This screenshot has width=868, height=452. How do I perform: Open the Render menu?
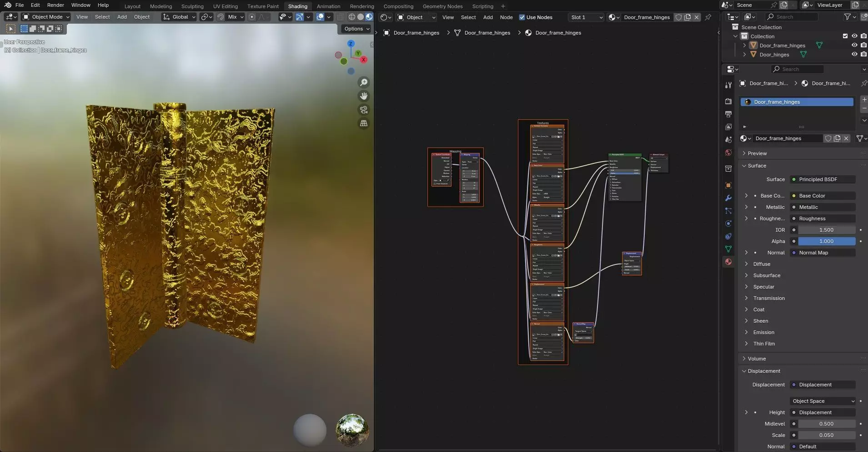point(55,5)
